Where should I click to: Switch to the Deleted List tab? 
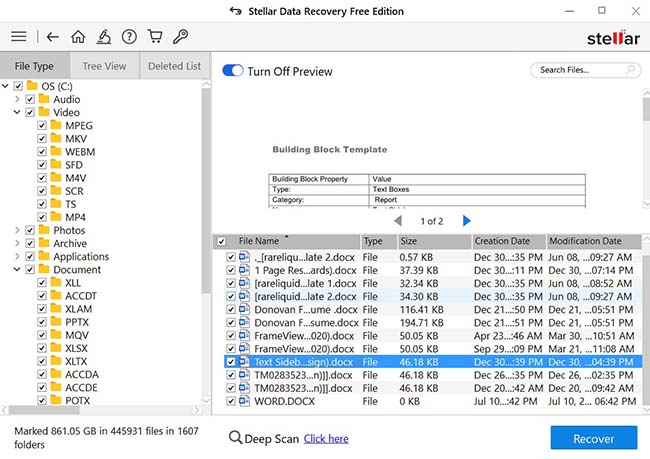click(x=175, y=66)
